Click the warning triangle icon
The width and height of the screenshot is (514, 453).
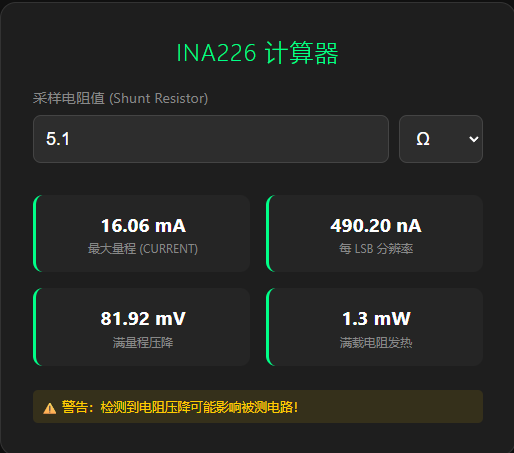(x=50, y=408)
